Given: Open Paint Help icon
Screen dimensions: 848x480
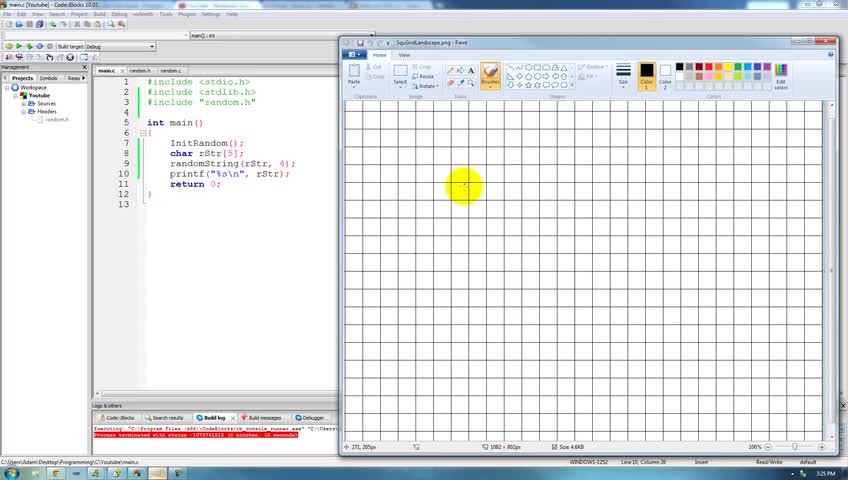Looking at the screenshot, I should (x=831, y=55).
